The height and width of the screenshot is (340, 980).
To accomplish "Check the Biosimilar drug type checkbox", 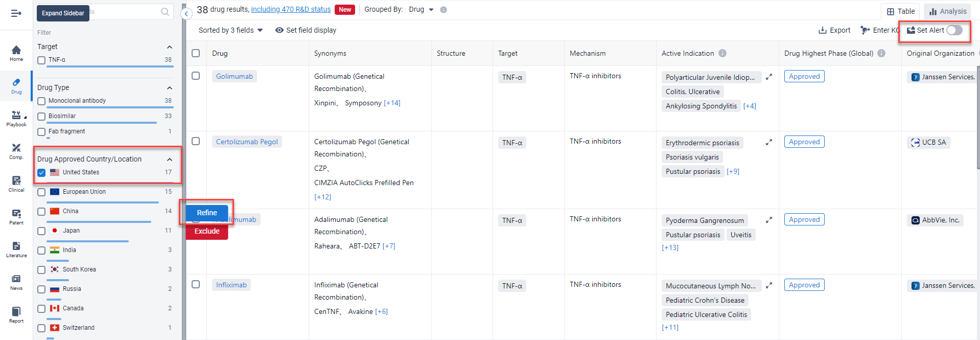I will point(41,117).
